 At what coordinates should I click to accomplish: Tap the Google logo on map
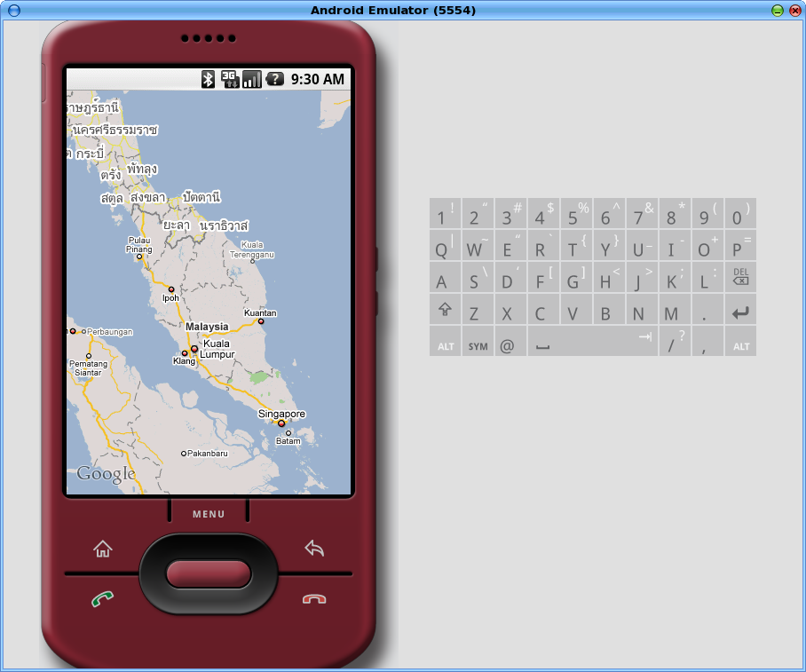(106, 473)
